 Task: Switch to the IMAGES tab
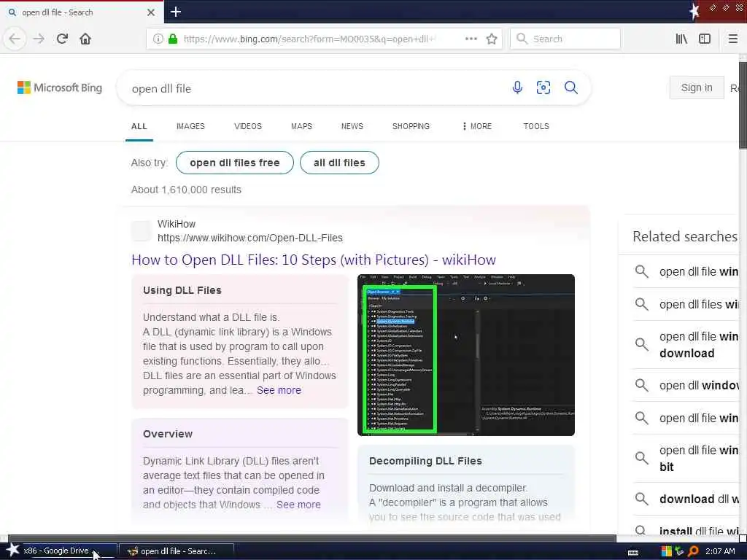point(190,126)
